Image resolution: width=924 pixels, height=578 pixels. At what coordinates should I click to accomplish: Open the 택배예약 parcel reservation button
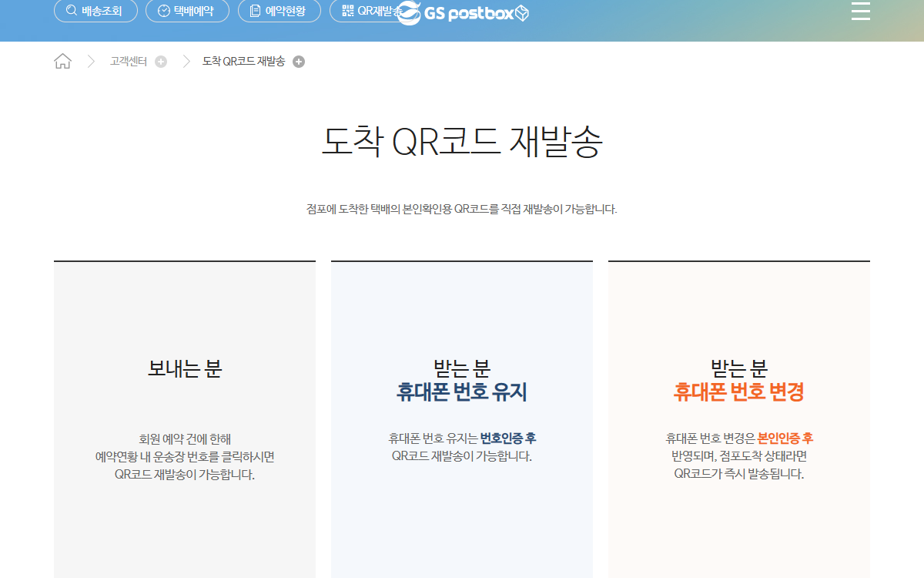[x=187, y=11]
